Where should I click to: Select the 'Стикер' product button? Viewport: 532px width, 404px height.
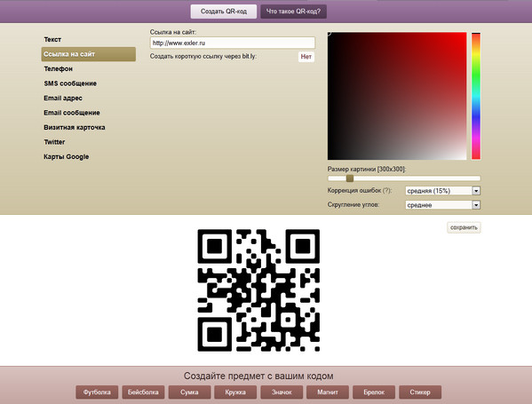(x=420, y=392)
